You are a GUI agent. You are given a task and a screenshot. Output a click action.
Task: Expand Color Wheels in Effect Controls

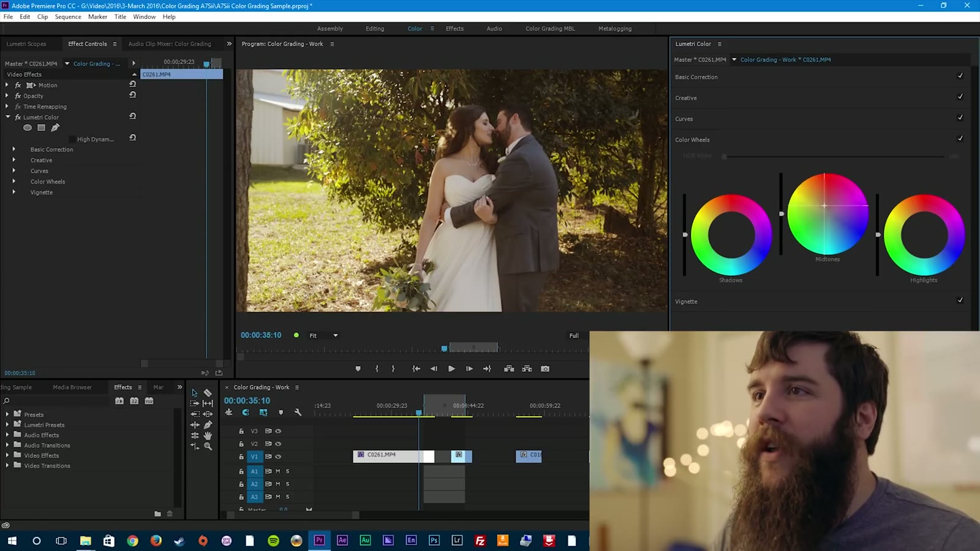14,181
